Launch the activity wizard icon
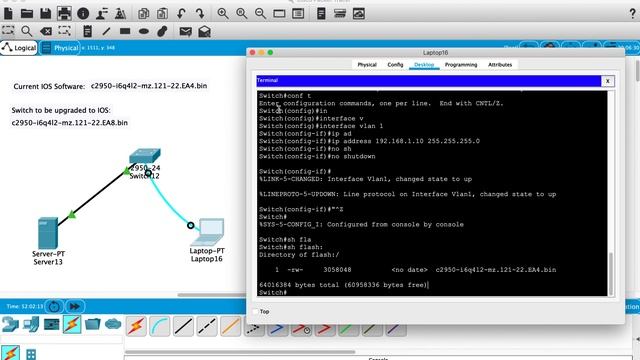640x360 pixels. [x=120, y=14]
